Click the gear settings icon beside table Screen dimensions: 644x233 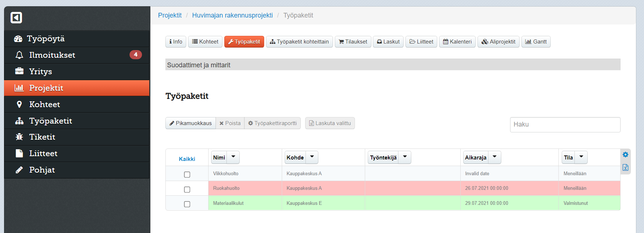[625, 155]
